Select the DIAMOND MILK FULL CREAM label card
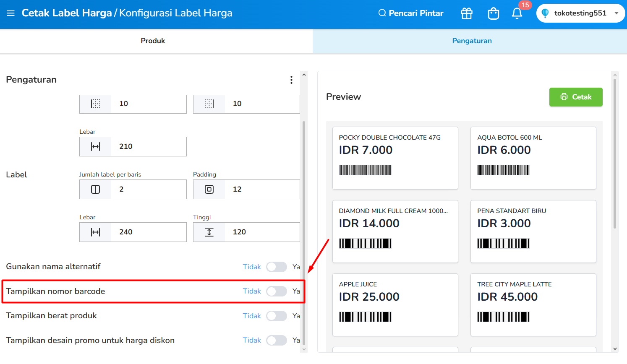Screen dimensions: 627x364 395,231
